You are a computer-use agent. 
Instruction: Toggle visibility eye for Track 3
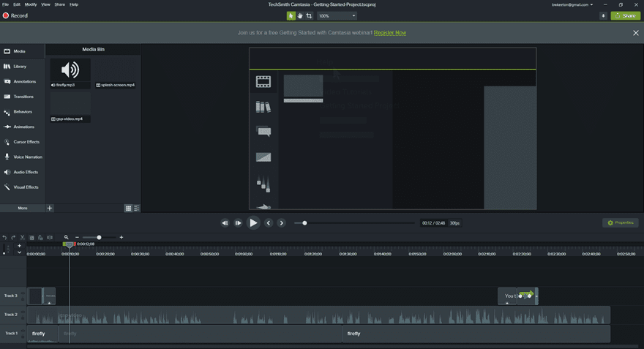coord(23,293)
